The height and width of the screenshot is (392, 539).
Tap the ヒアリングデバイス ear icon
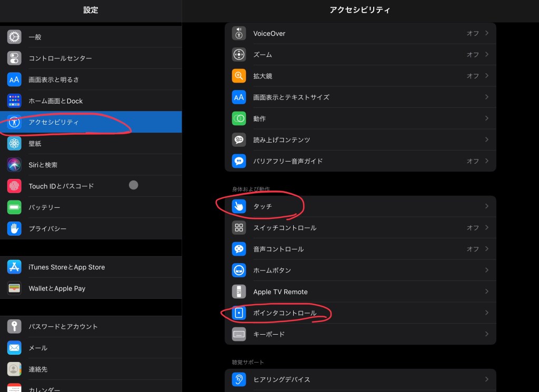(x=239, y=379)
